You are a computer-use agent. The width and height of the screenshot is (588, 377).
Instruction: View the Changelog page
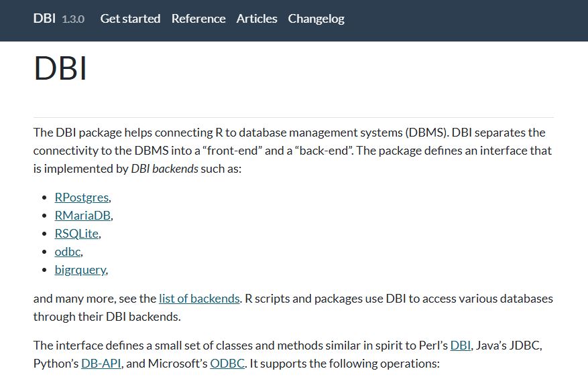[316, 19]
